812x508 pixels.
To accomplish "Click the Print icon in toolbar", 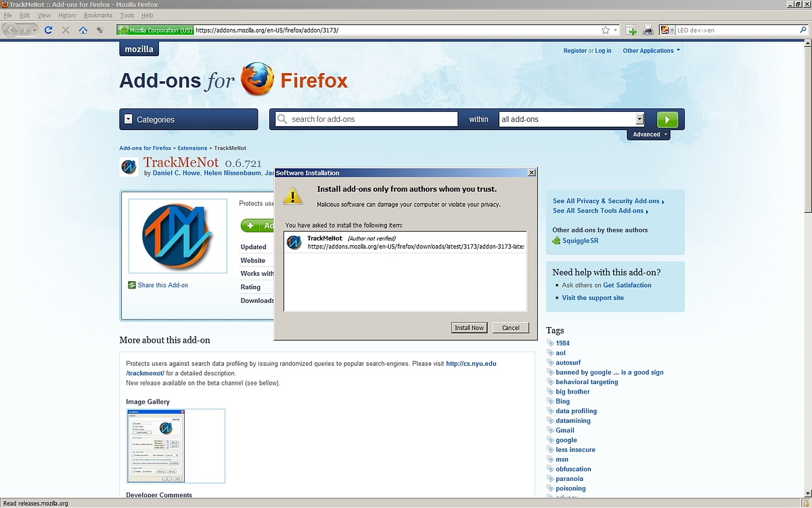I will [x=648, y=30].
